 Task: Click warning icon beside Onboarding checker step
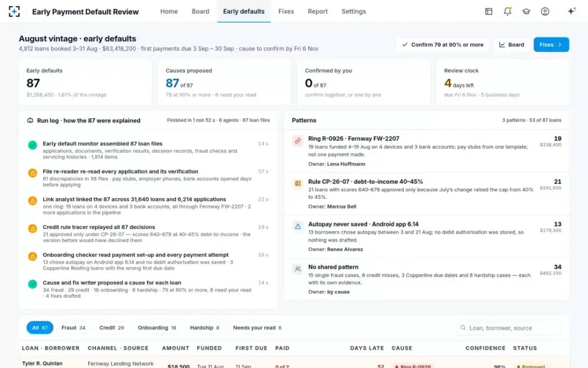tap(32, 256)
